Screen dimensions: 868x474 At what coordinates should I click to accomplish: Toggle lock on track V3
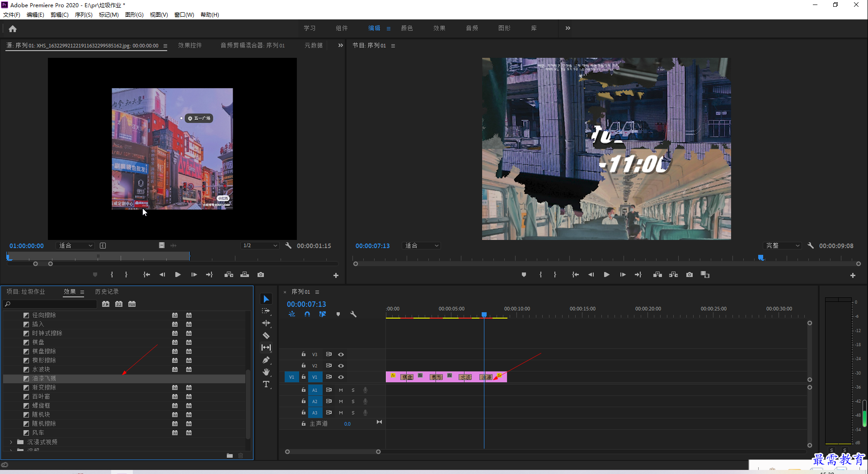(304, 354)
